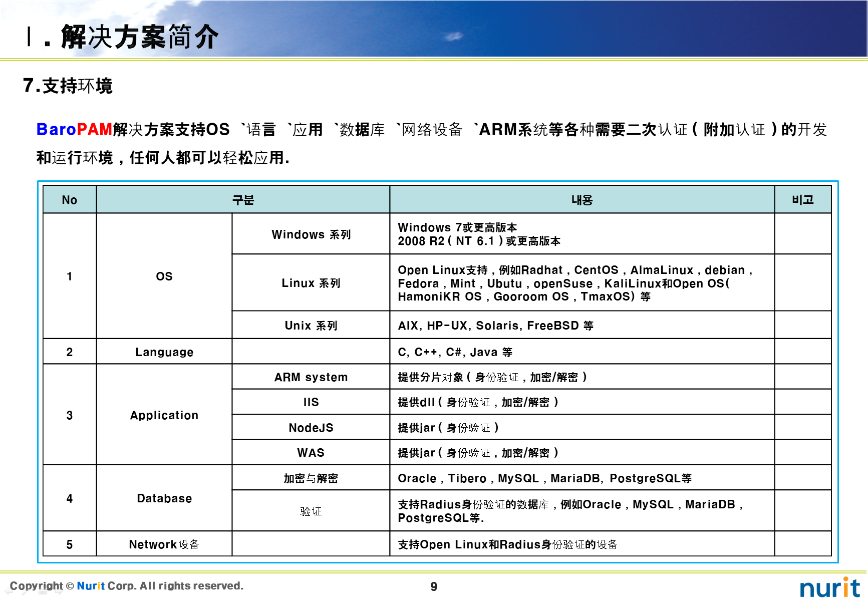The width and height of the screenshot is (868, 601).
Task: Click the '提供分片对象' content cell
Action: point(582,377)
